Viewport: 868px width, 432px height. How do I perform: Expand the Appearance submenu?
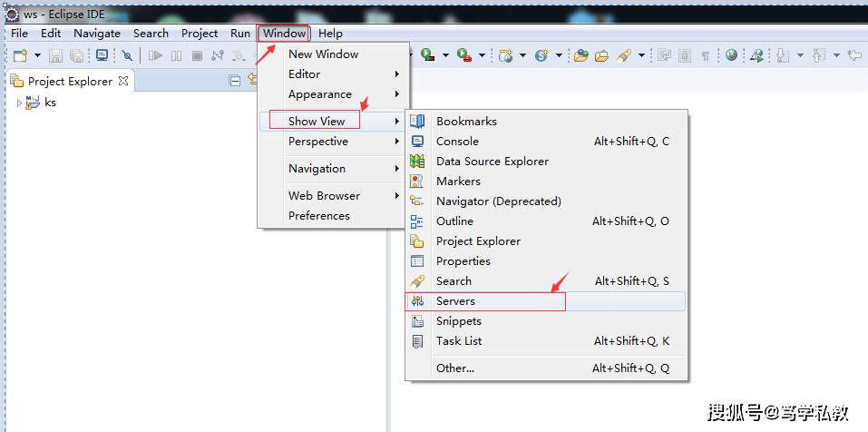(320, 94)
